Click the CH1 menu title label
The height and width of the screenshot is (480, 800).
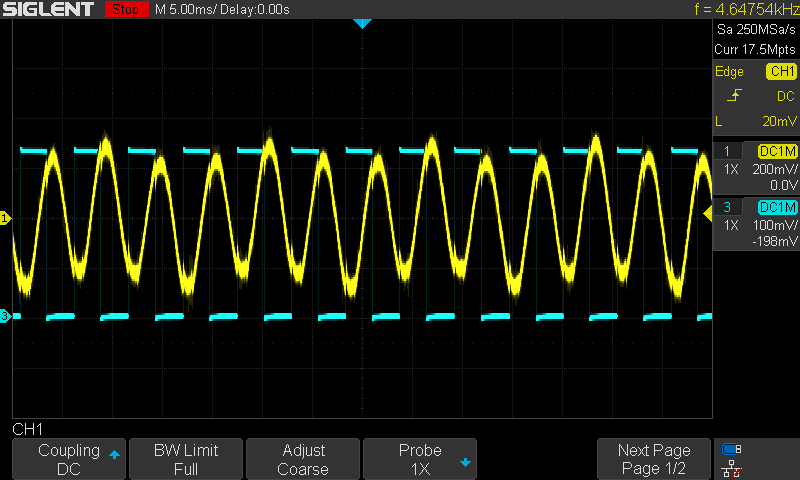click(28, 430)
